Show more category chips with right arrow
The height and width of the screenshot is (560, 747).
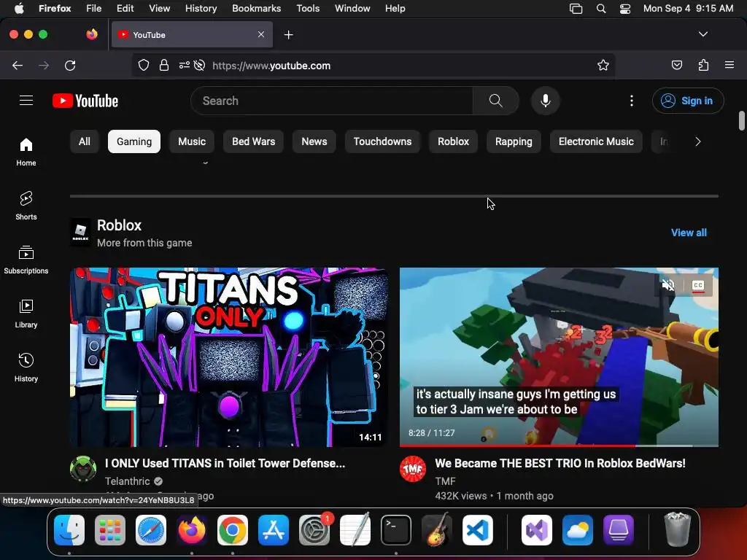tap(698, 141)
